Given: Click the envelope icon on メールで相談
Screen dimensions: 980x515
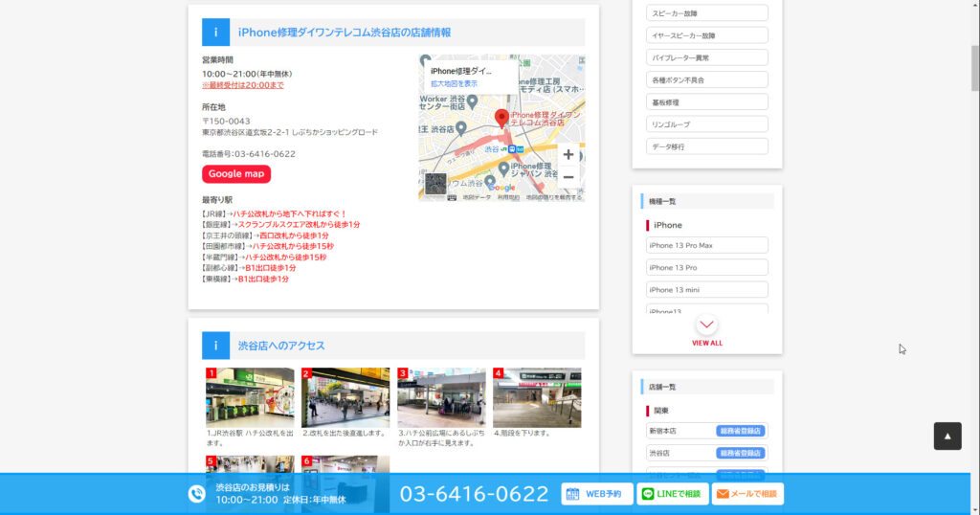Looking at the screenshot, I should pos(724,494).
